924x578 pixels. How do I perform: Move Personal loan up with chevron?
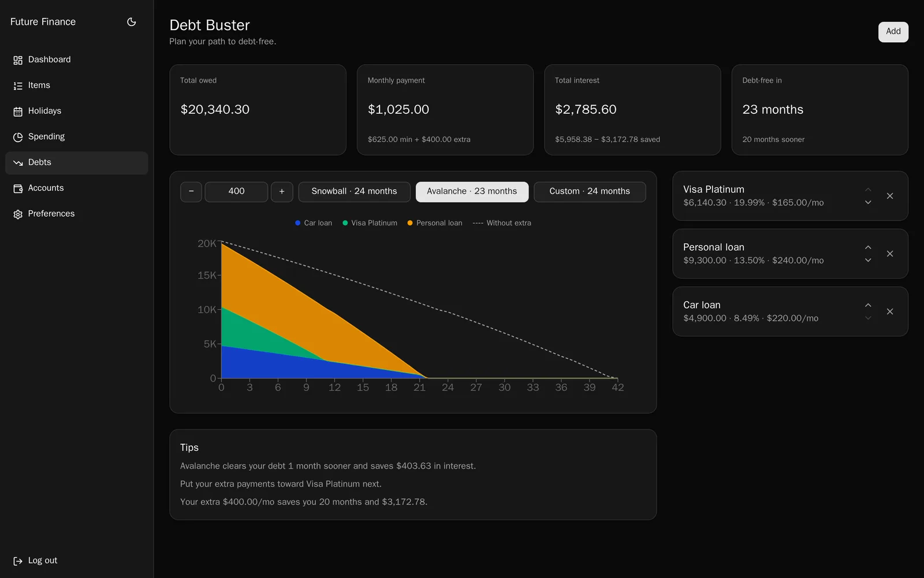(868, 247)
